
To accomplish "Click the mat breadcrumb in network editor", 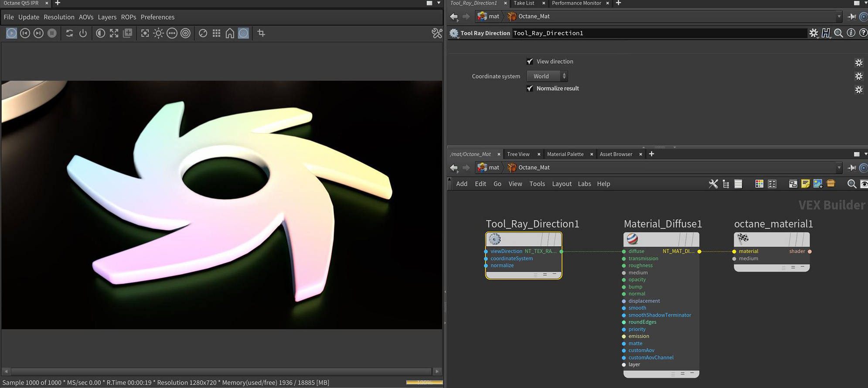I will click(x=493, y=168).
